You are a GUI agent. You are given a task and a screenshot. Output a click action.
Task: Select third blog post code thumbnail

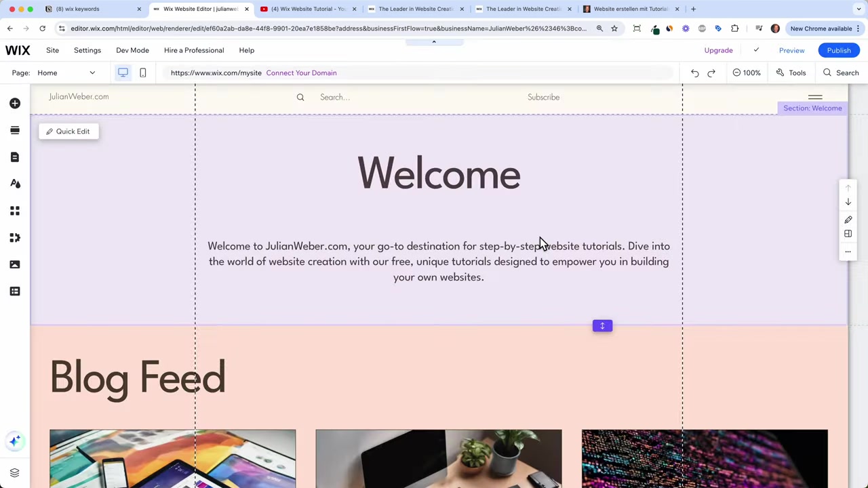pyautogui.click(x=705, y=458)
